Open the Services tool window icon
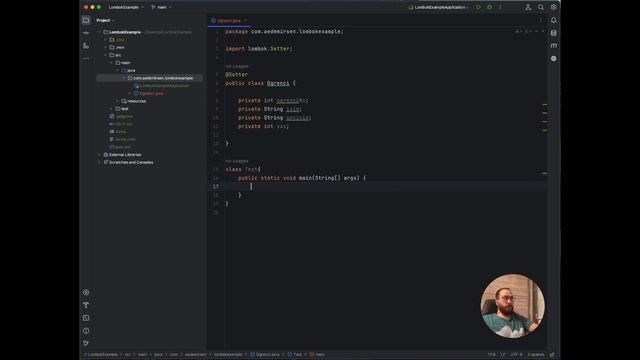This screenshot has width=640, height=360. click(86, 292)
